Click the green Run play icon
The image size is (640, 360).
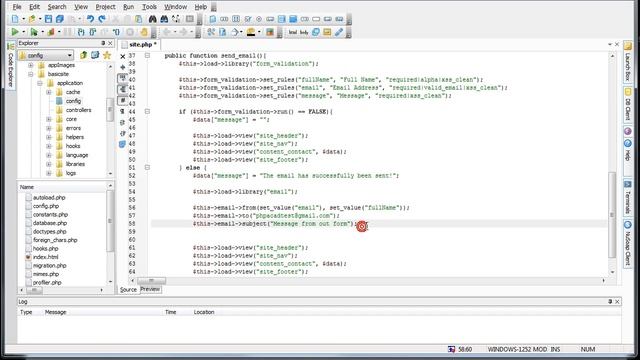tap(15, 32)
